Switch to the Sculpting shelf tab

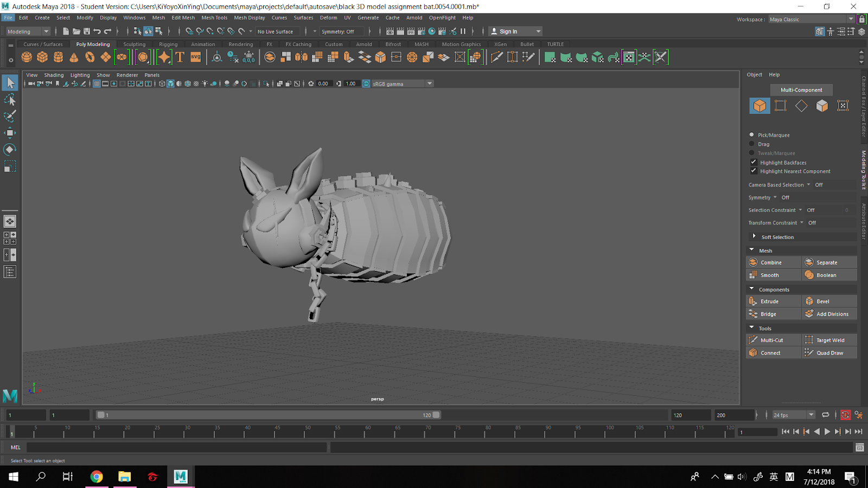[x=134, y=44]
